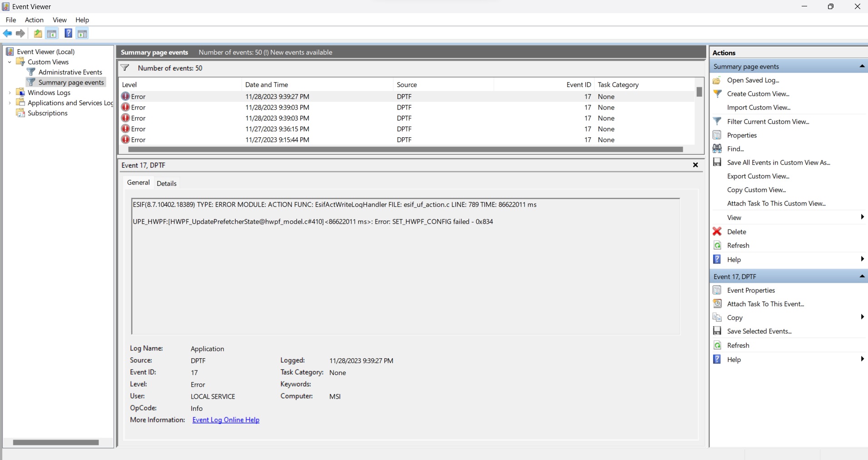Click the Delete action icon

pos(717,231)
